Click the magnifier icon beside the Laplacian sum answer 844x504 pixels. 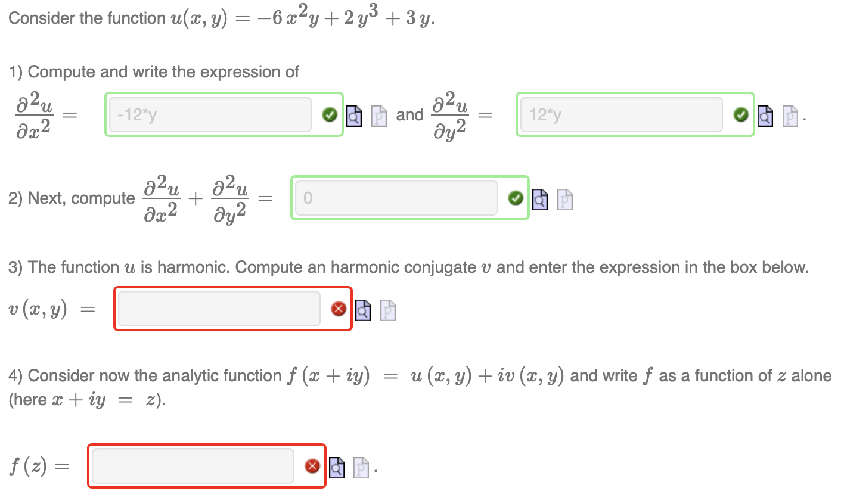(x=540, y=200)
